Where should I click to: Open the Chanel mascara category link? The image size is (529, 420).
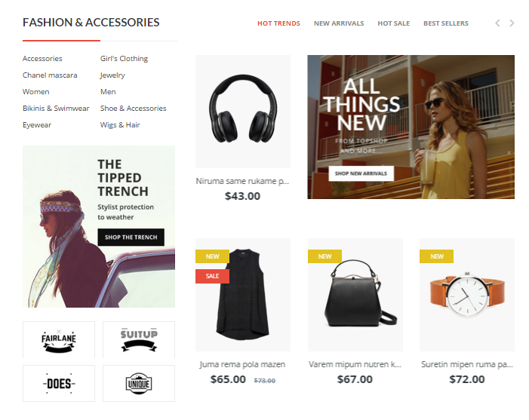pyautogui.click(x=50, y=75)
